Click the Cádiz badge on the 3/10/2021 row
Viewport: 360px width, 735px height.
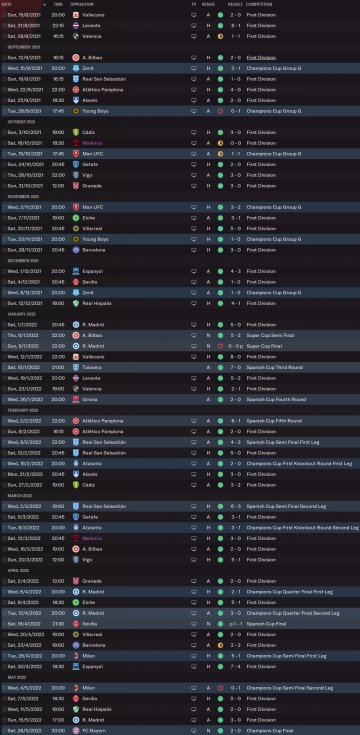coord(75,132)
